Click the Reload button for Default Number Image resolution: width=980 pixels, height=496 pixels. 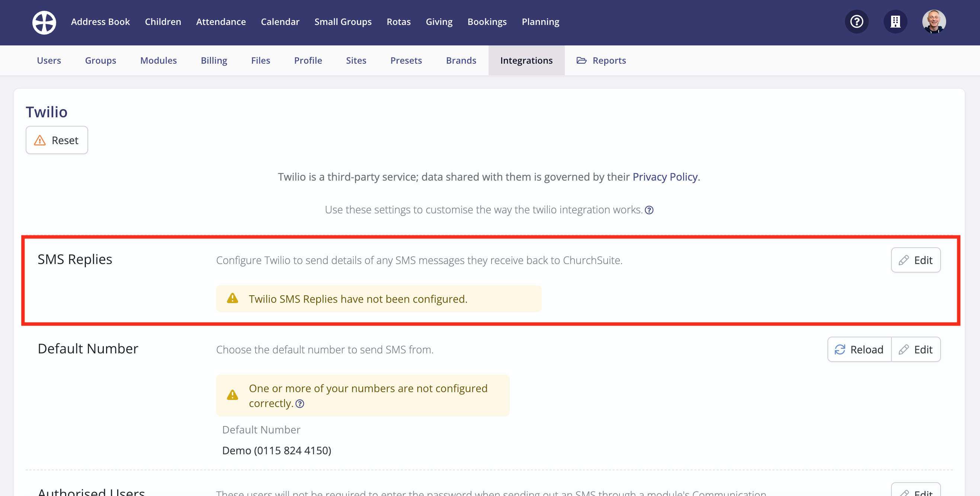[859, 349]
